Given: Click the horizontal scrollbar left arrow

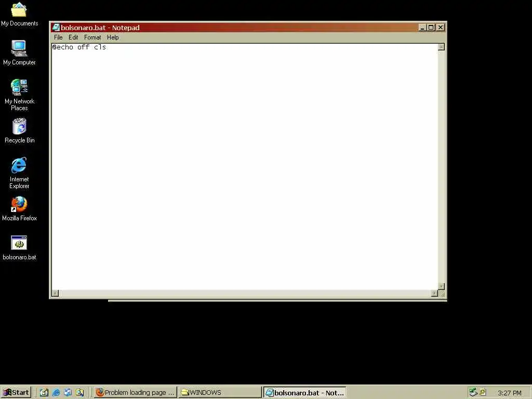Looking at the screenshot, I should [x=55, y=293].
